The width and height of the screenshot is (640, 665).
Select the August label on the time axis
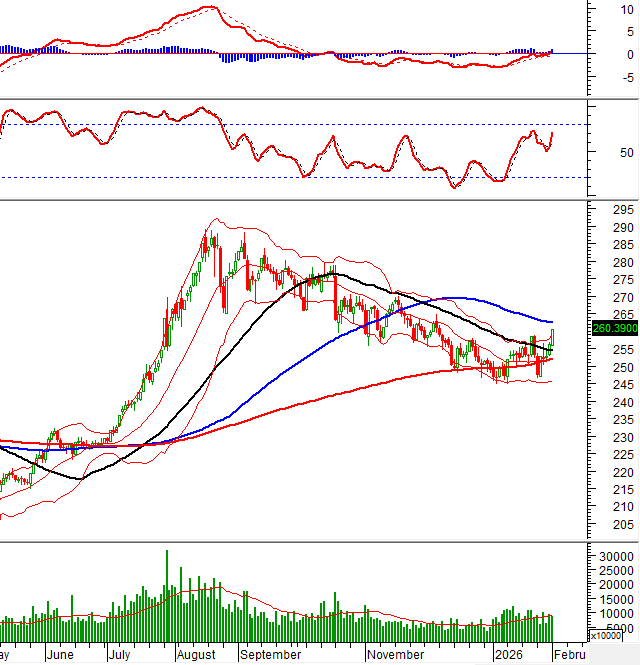click(x=196, y=655)
